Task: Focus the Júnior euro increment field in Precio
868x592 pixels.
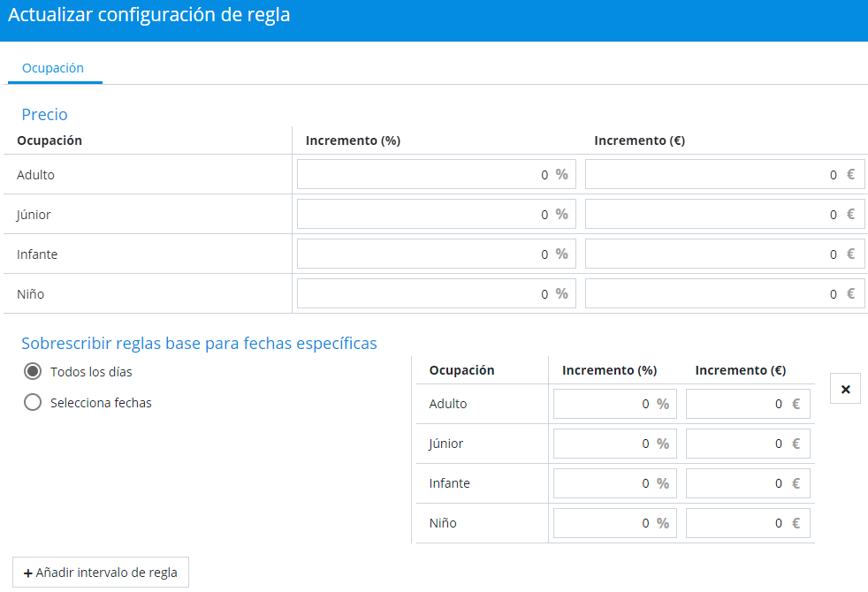Action: [712, 215]
